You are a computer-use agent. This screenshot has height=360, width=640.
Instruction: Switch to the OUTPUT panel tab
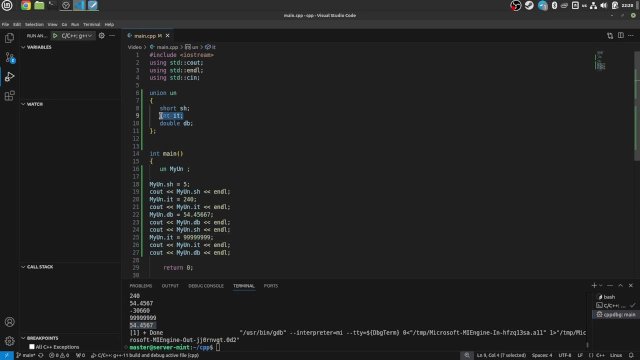coord(170,286)
